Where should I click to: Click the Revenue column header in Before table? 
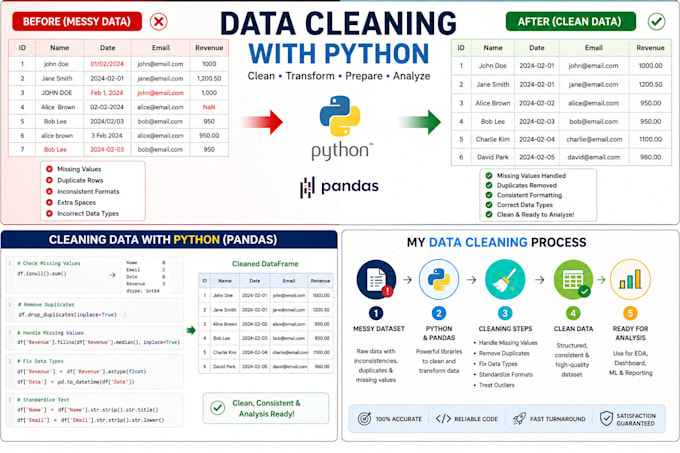click(209, 48)
